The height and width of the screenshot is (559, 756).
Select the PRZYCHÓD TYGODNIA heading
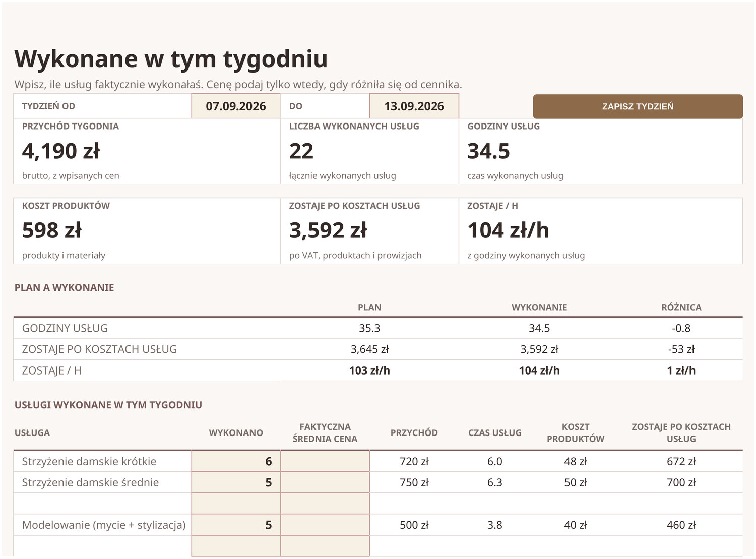point(71,126)
